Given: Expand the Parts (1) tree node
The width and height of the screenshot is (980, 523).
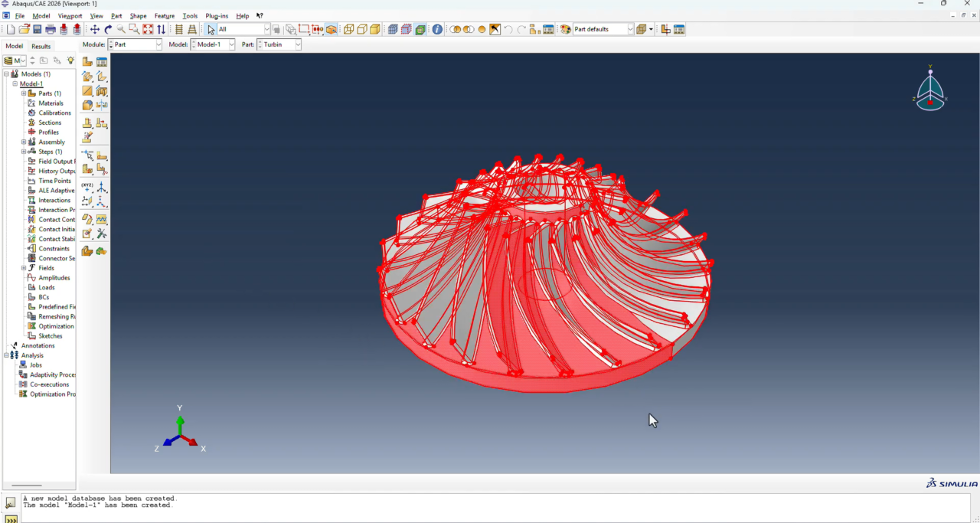Looking at the screenshot, I should click(x=24, y=93).
